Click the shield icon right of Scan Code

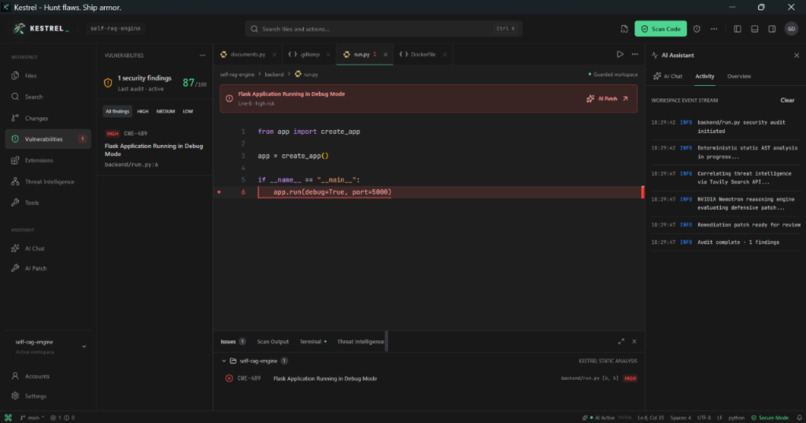pos(697,29)
